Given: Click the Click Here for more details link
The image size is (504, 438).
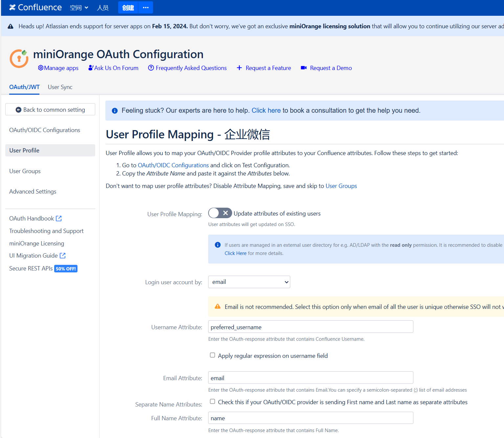Looking at the screenshot, I should pyautogui.click(x=235, y=253).
